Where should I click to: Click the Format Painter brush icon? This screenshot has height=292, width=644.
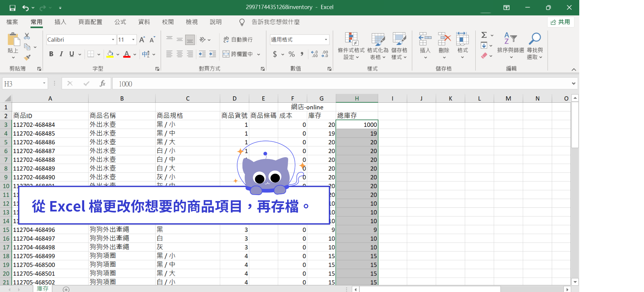(27, 57)
